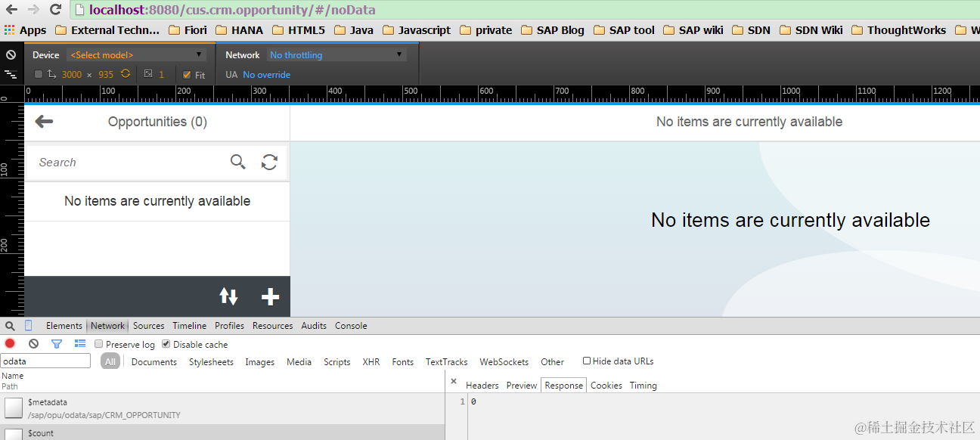Image resolution: width=980 pixels, height=440 pixels.
Task: Click the reset emulation overrides circle-slash icon
Action: tap(11, 55)
